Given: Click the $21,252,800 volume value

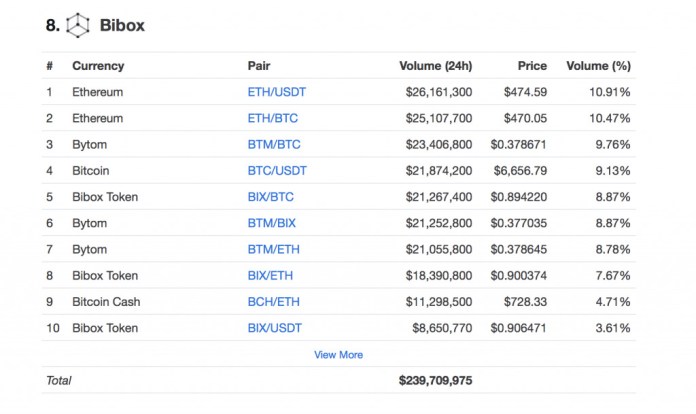Looking at the screenshot, I should coord(439,223).
